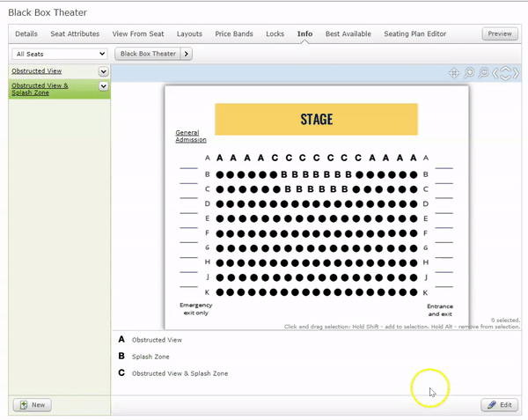Click the yellow STAGE block
The image size is (528, 420).
317,119
